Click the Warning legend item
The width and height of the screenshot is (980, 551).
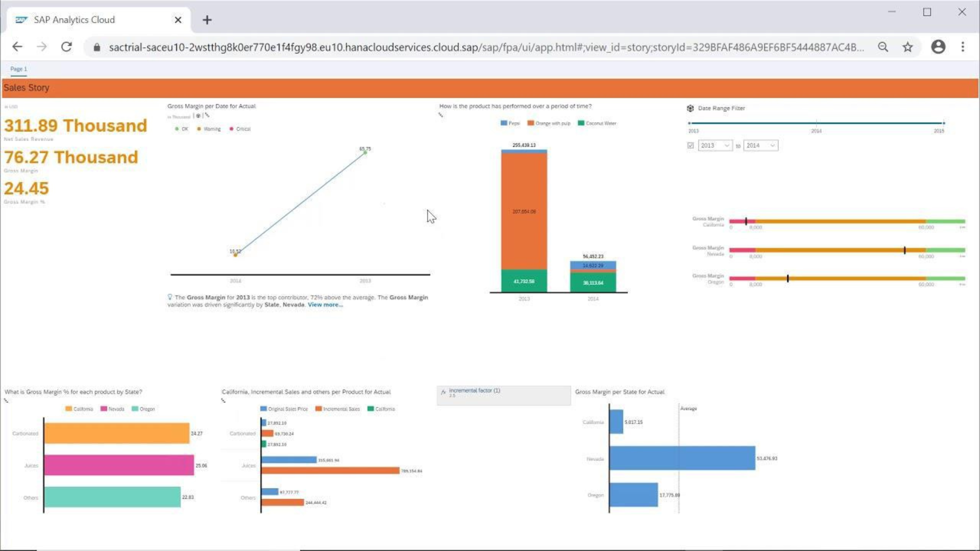click(x=209, y=129)
